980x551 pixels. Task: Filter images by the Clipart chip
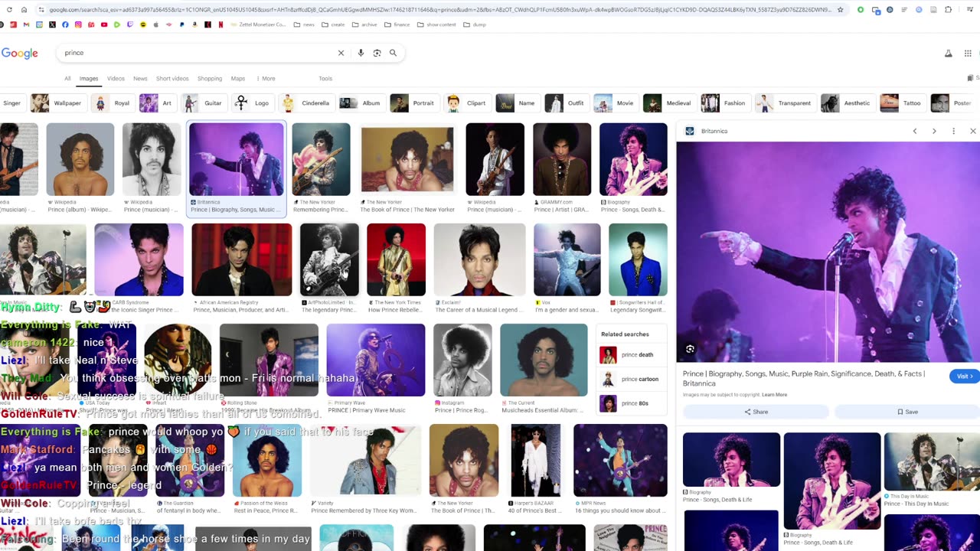pyautogui.click(x=467, y=103)
